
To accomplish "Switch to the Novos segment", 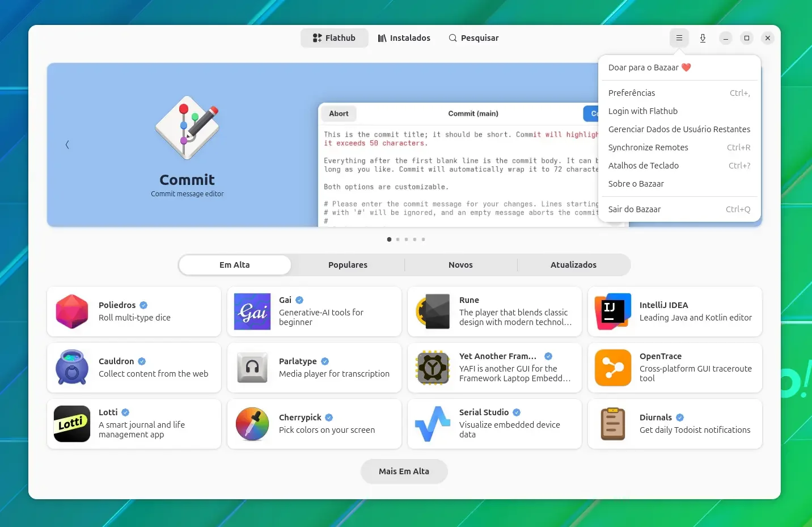I will [x=460, y=265].
